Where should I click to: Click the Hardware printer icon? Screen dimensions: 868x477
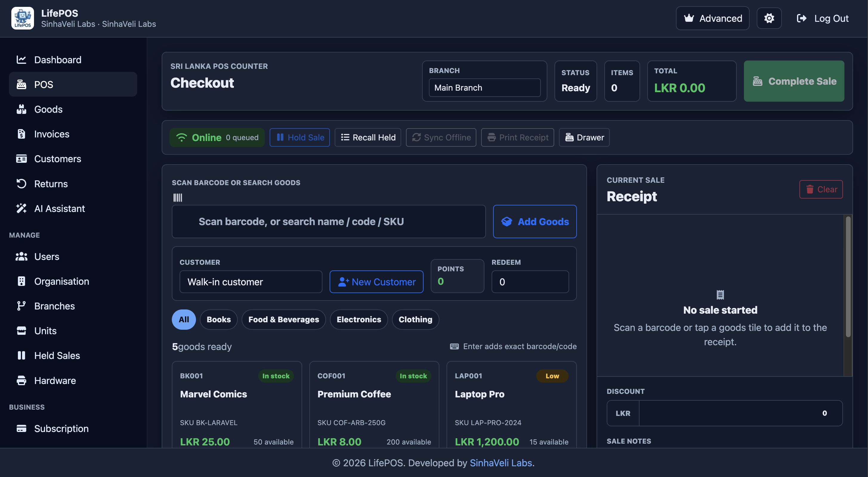tap(21, 380)
